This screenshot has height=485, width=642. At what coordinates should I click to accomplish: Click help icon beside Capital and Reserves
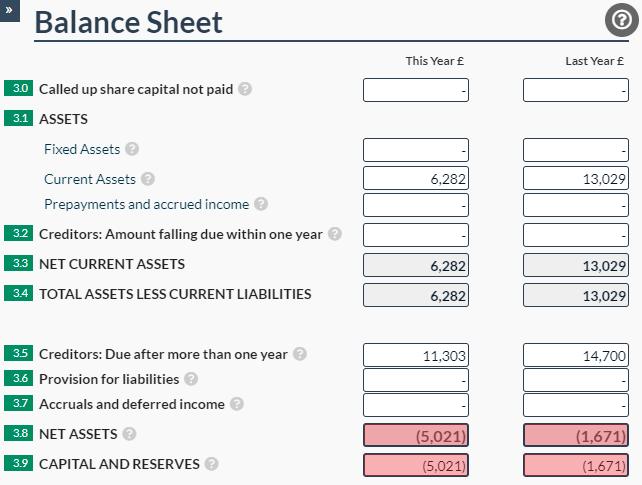click(211, 464)
